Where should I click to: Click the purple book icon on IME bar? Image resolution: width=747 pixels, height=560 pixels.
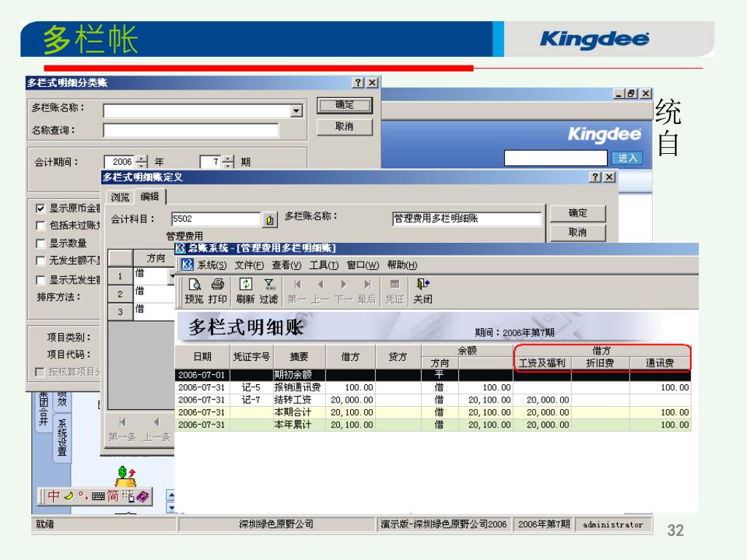click(143, 497)
